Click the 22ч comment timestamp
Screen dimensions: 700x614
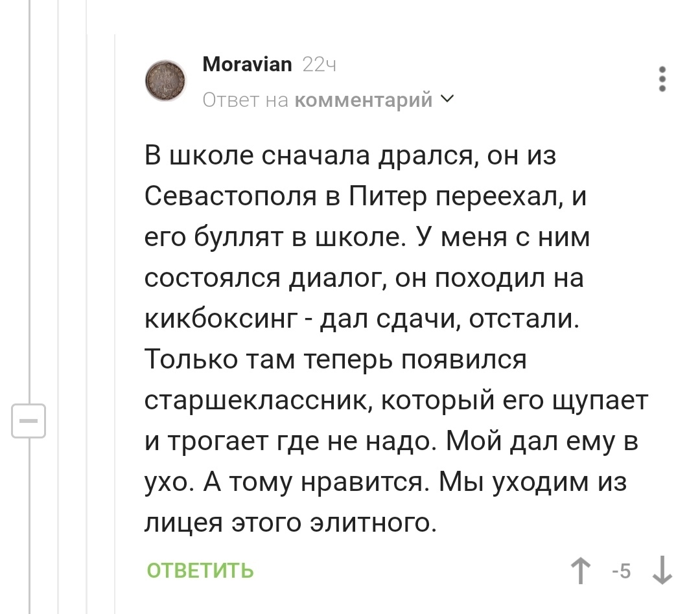point(319,65)
